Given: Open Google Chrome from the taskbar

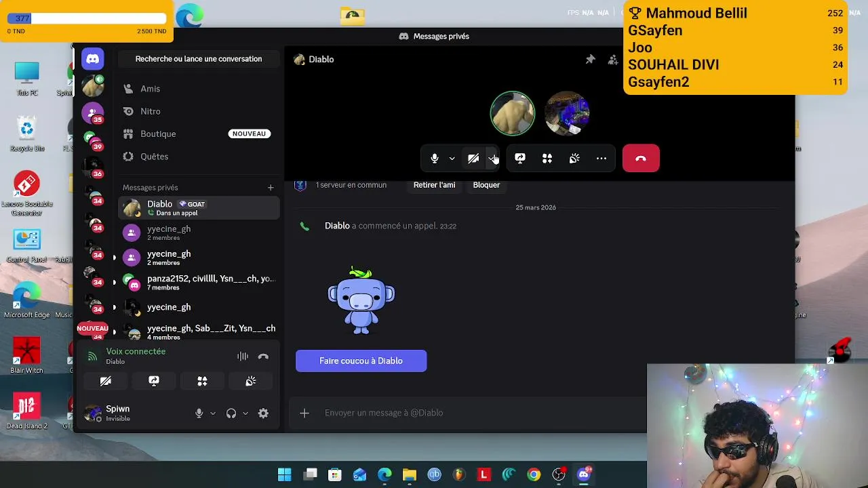Looking at the screenshot, I should pos(534,474).
